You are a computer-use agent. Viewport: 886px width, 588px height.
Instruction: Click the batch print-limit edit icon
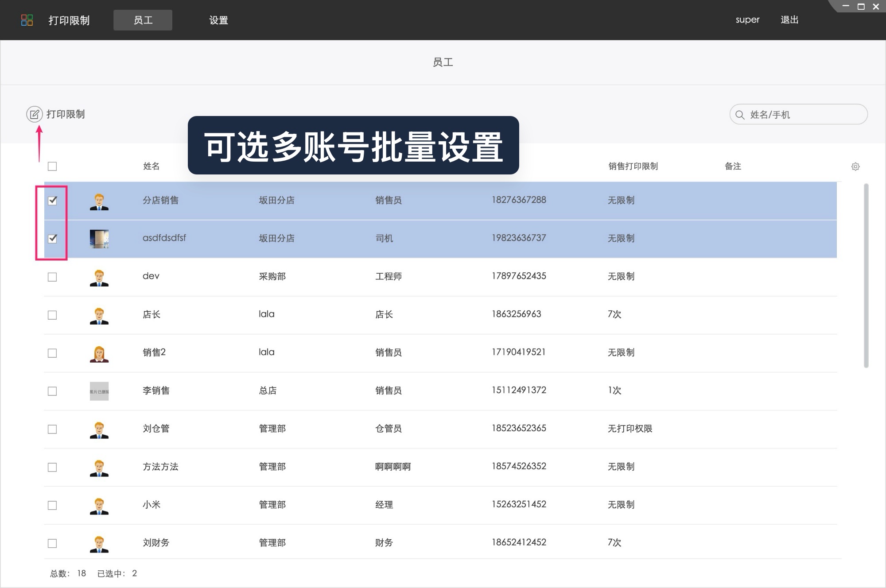[x=35, y=114]
